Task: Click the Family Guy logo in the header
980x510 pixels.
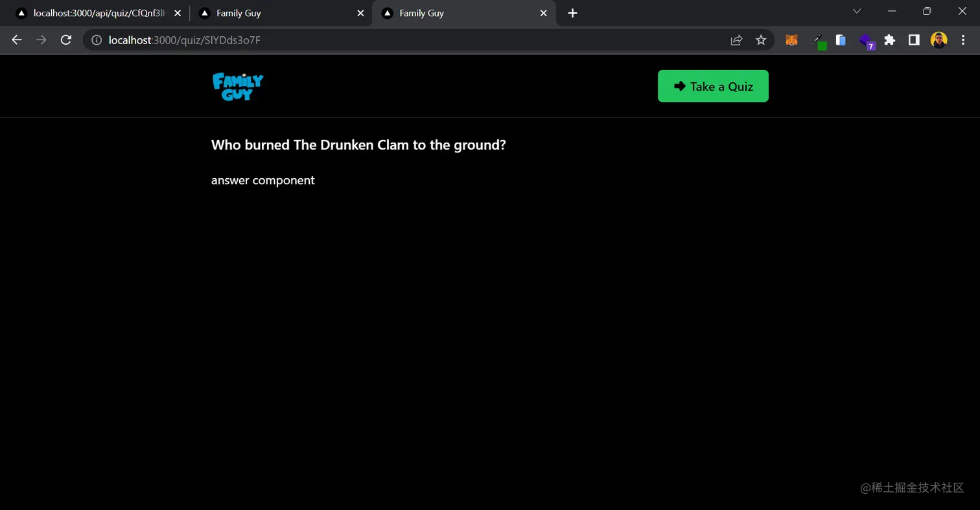Action: pyautogui.click(x=238, y=87)
